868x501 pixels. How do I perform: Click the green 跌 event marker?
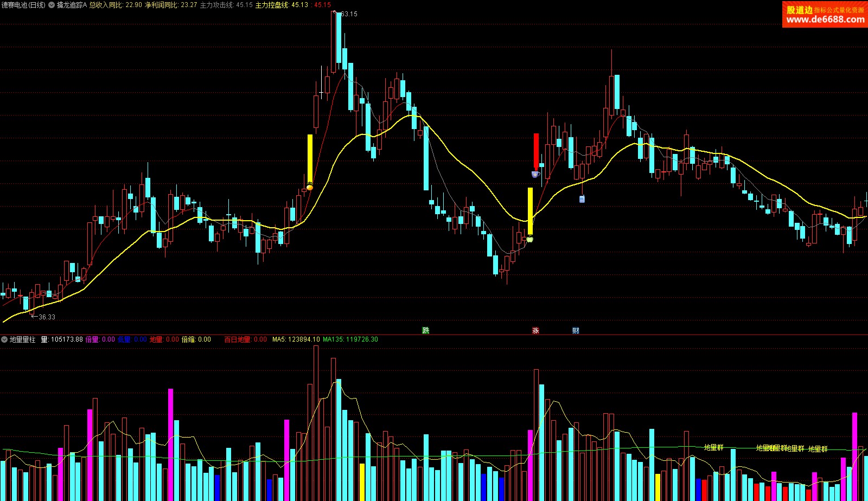coord(426,330)
